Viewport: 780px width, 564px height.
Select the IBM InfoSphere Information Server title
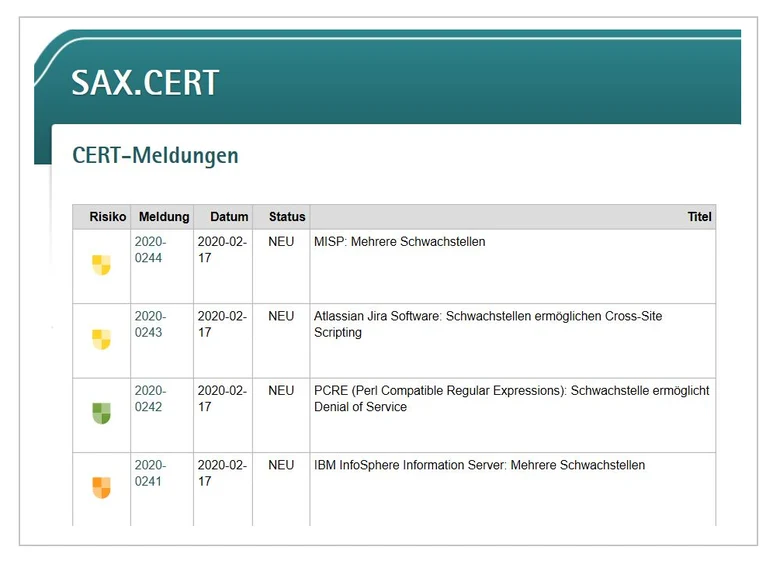point(480,465)
